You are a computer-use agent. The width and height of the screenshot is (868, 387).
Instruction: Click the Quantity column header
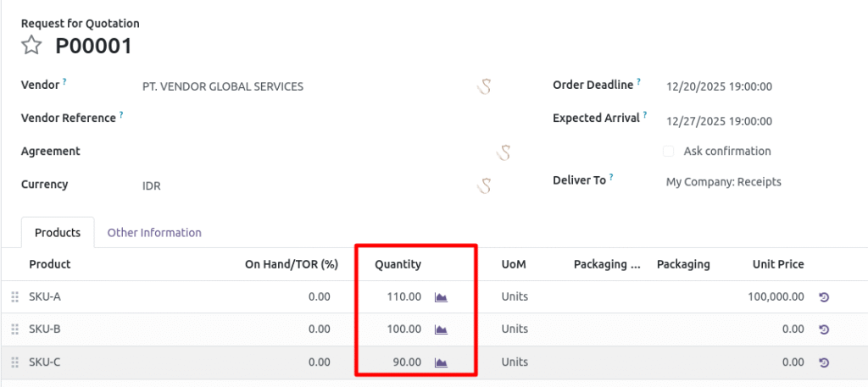coord(398,264)
